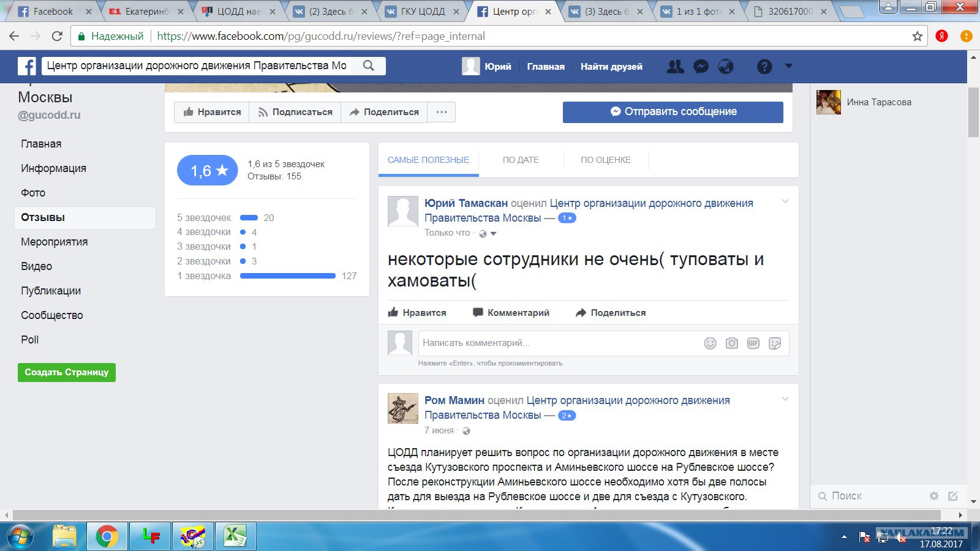This screenshot has width=980, height=551.
Task: Click the browser address bar URL
Action: point(321,36)
